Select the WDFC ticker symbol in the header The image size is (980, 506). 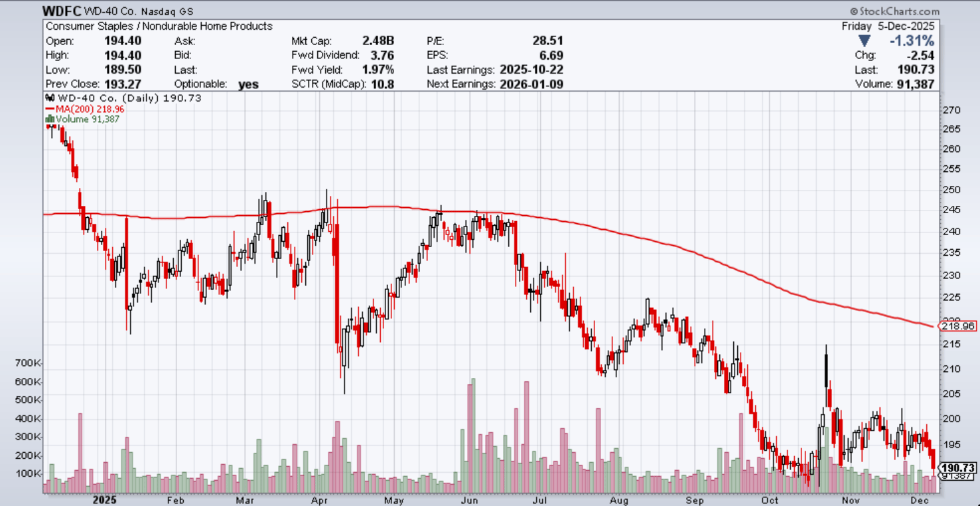[62, 11]
